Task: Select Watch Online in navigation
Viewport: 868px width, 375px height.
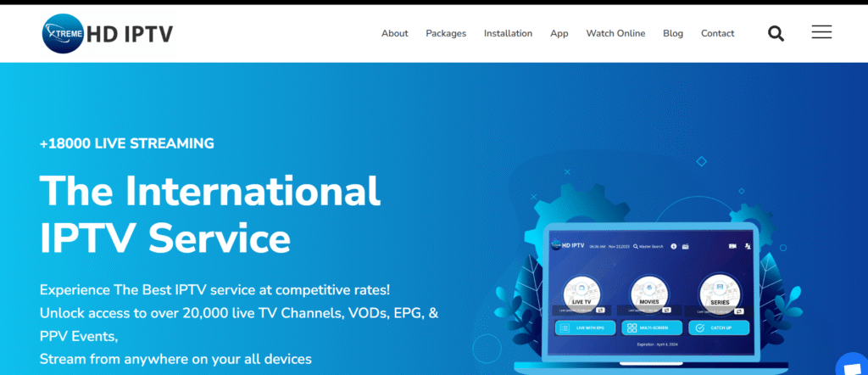Action: click(x=615, y=34)
